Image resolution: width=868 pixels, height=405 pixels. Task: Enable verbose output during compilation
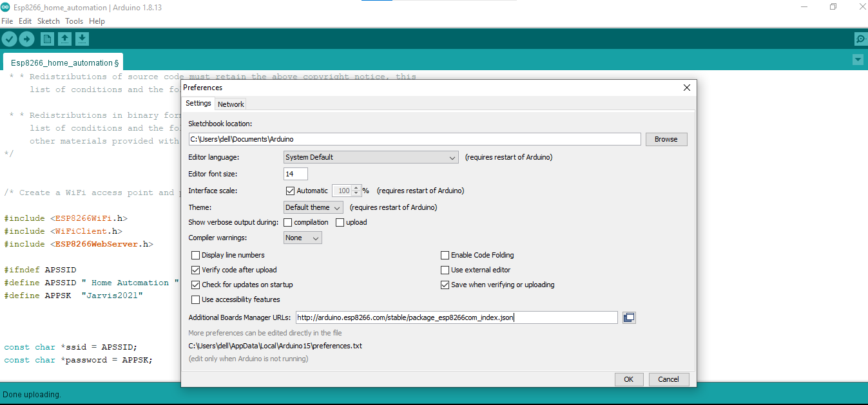click(x=288, y=222)
